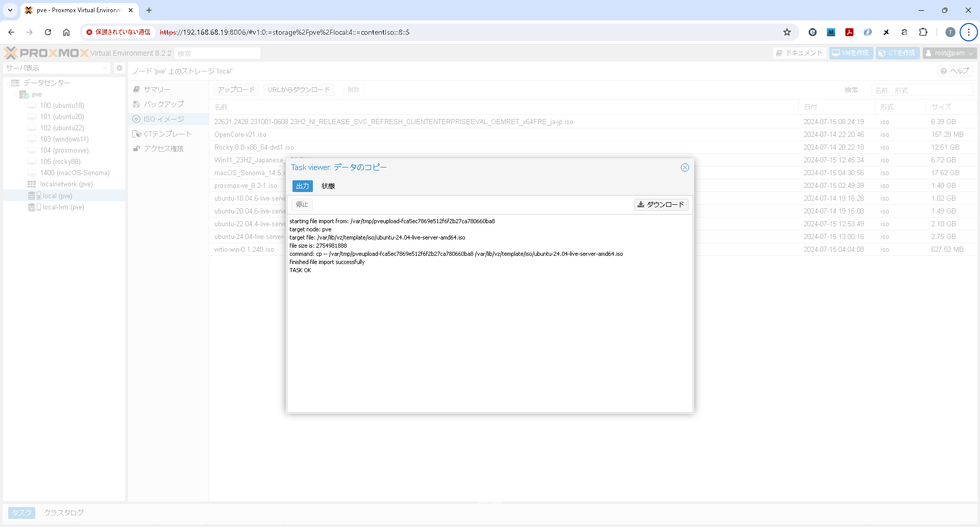Click the ダウンロード button in Task viewer

661,205
